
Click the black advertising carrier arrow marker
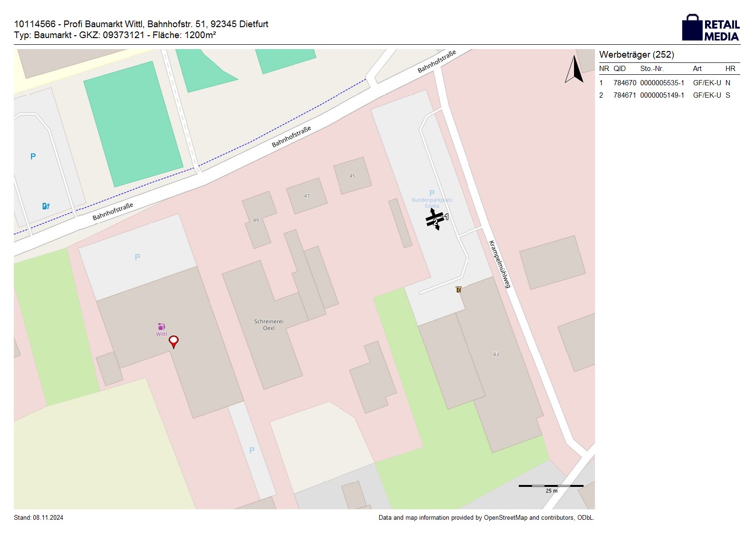pyautogui.click(x=435, y=220)
